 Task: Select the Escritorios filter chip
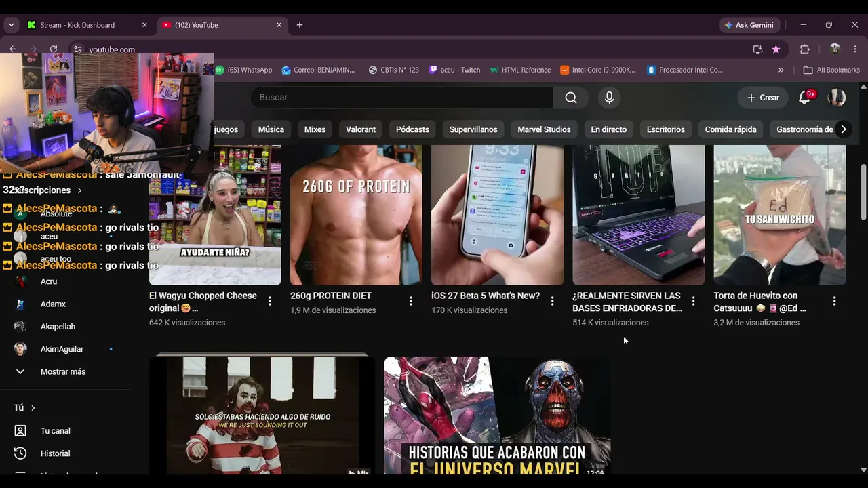pyautogui.click(x=666, y=129)
